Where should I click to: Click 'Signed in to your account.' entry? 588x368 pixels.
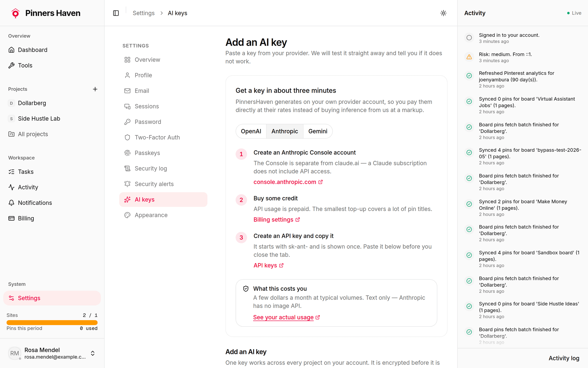click(x=523, y=38)
